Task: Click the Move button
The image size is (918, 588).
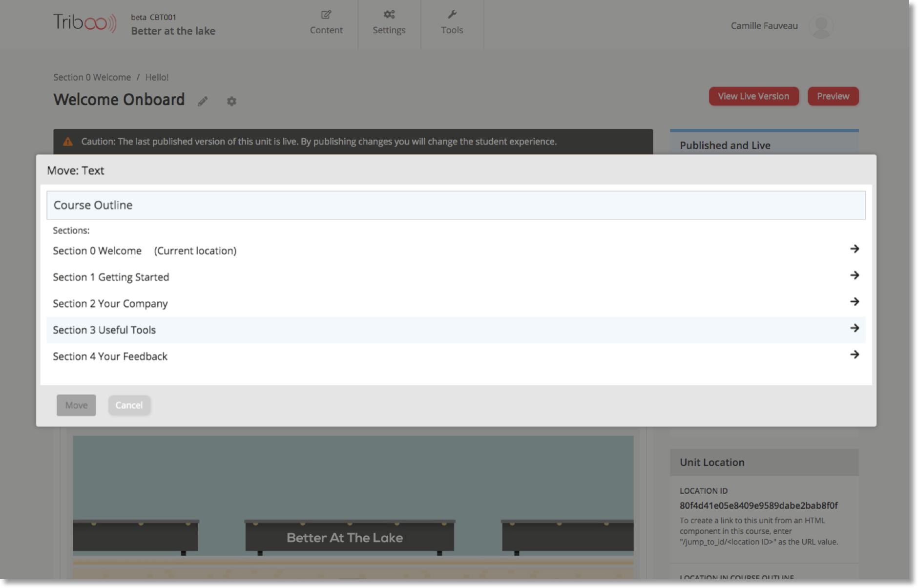Action: (76, 405)
